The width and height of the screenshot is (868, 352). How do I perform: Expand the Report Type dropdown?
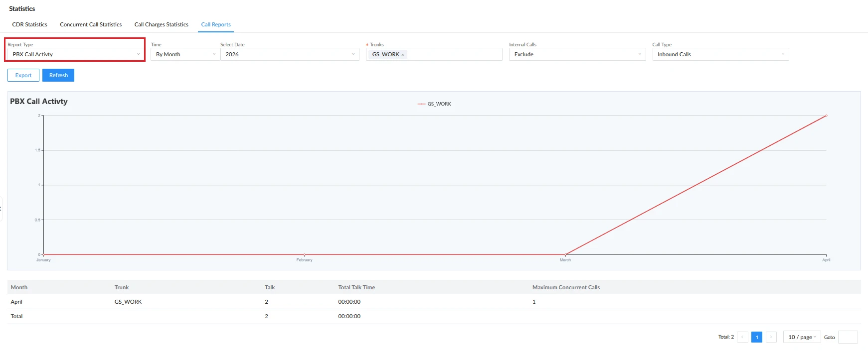pyautogui.click(x=76, y=54)
